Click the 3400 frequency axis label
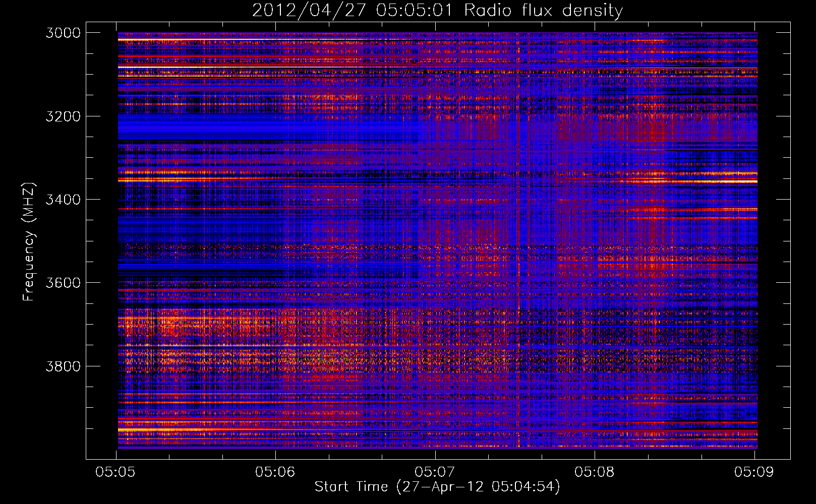The image size is (816, 504). 63,200
